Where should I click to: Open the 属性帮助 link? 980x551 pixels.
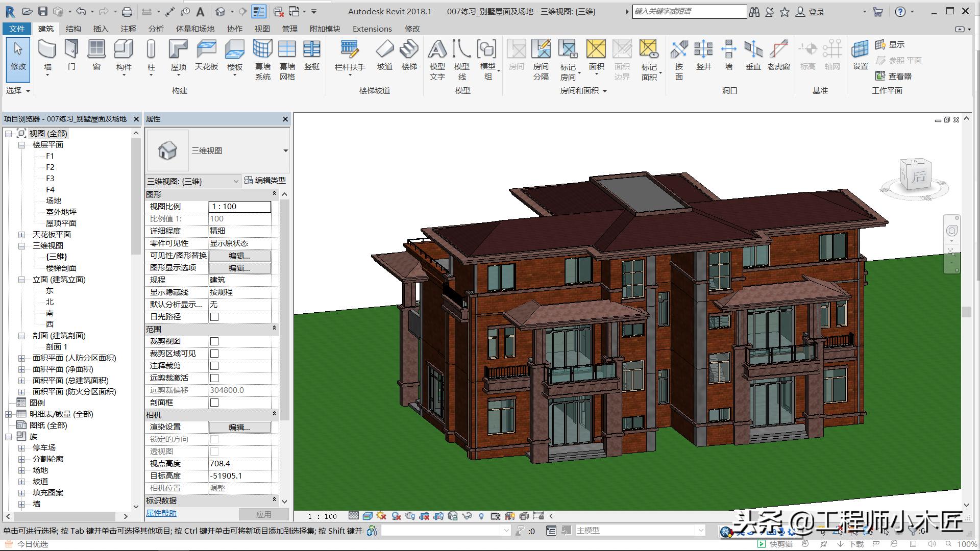[160, 513]
